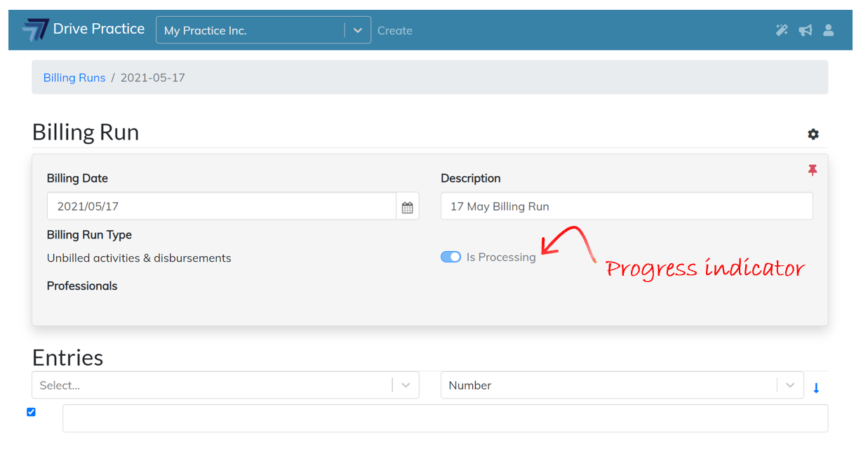Screen dimensions: 868x461
Task: Click the Is Processing label text
Action: pyautogui.click(x=501, y=258)
